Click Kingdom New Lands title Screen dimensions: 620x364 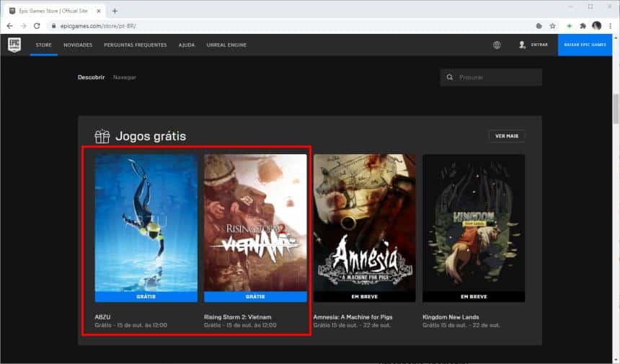451,317
